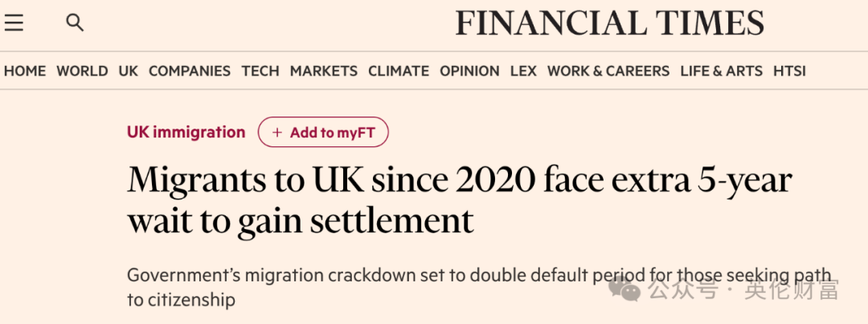This screenshot has width=868, height=324.
Task: Click the Financial Times masthead logo
Action: point(609,23)
